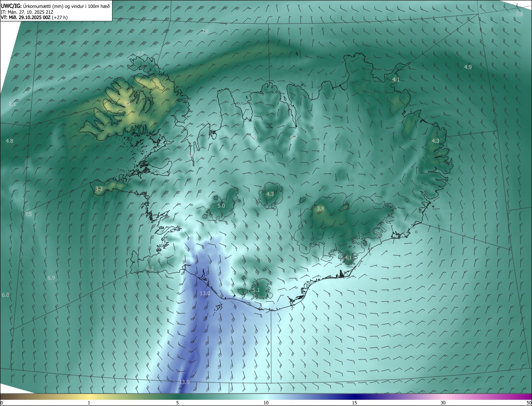Click the "VT: Mið. 29.10.2025 00Z" valid time
This screenshot has width=532, height=406.
25,17
